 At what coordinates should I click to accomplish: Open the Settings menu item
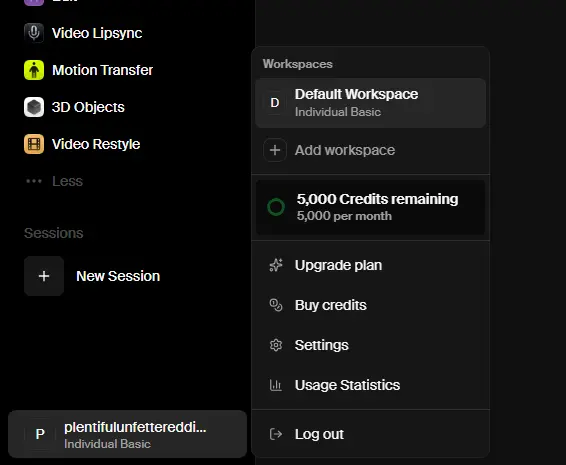[x=370, y=345]
